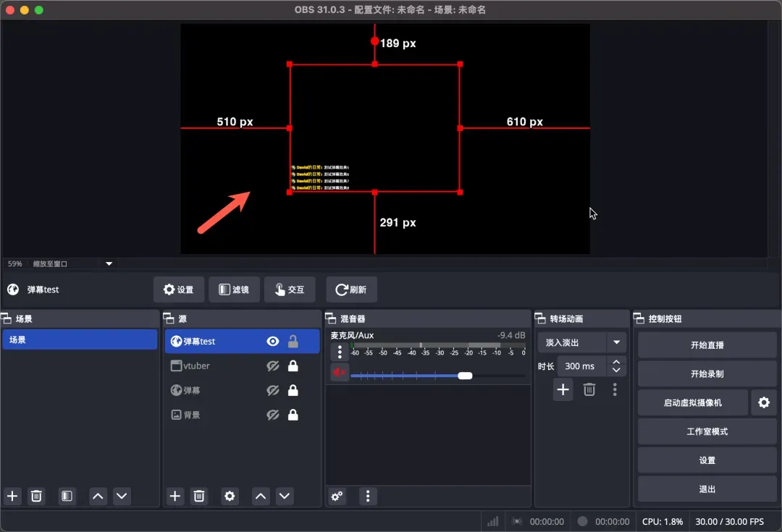Screen dimensions: 782x532
Task: Lock the 弹幕test source
Action: click(x=293, y=341)
